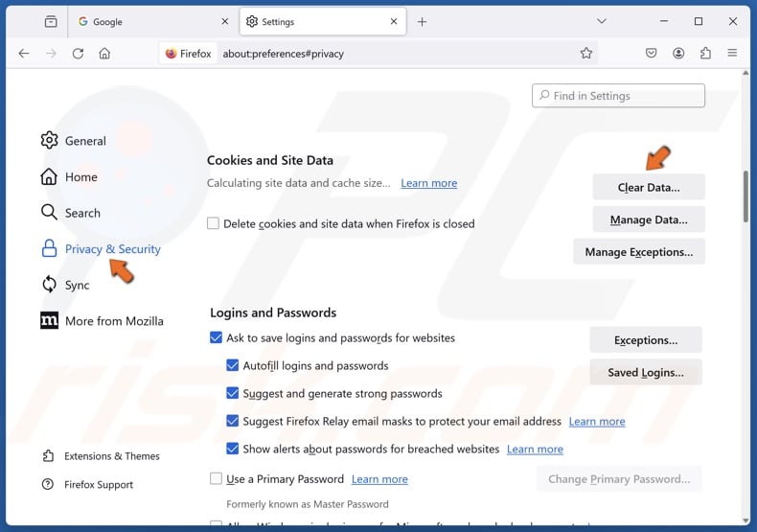Image resolution: width=757 pixels, height=532 pixels.
Task: Open Manage Exceptions dialog
Action: pos(639,252)
